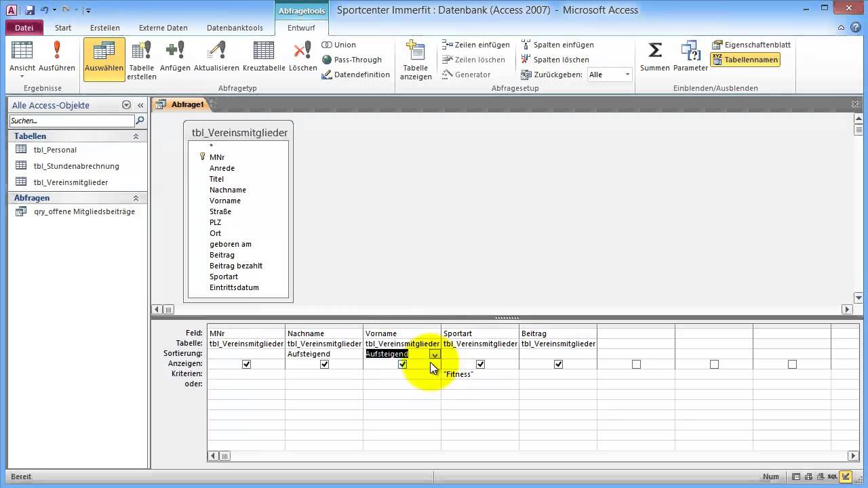This screenshot has height=488, width=868.
Task: Open the Externe Daten tab
Action: (163, 28)
